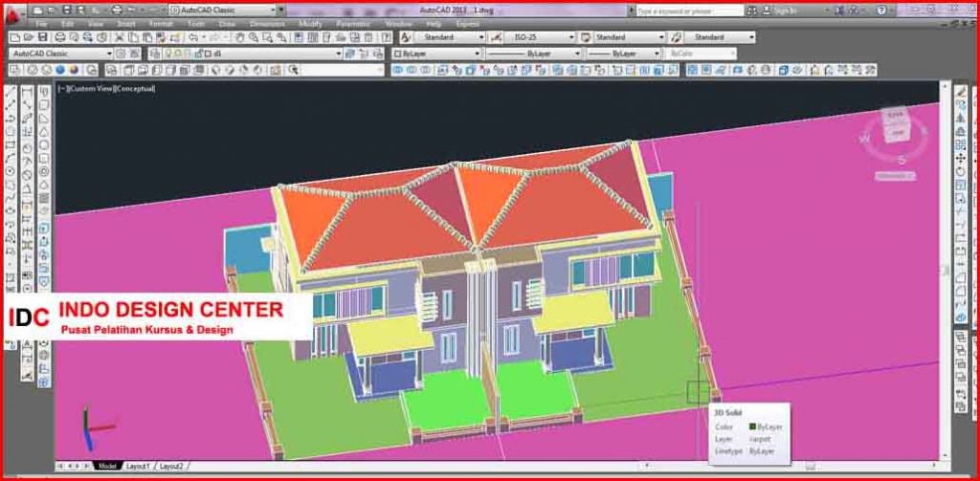Screen dimensions: 980x481
Task: Expand the layer d1 dropdown list
Action: tap(338, 54)
